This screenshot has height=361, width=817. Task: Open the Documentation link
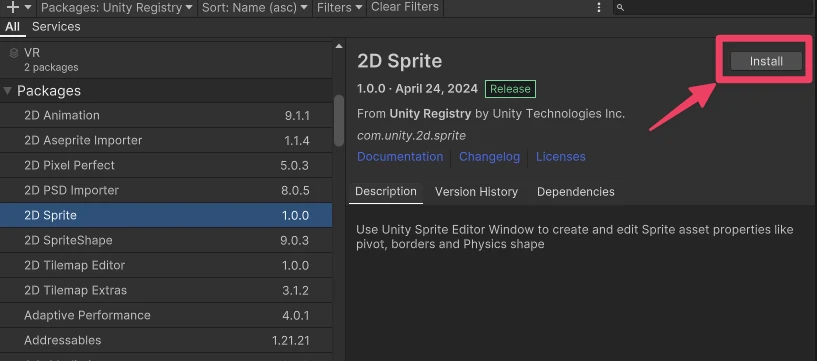pyautogui.click(x=400, y=156)
